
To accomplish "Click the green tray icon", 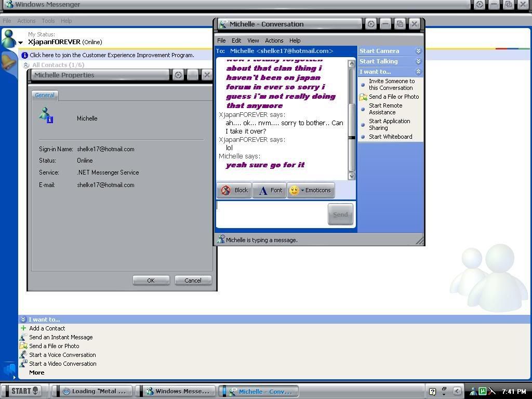I will coord(482,391).
